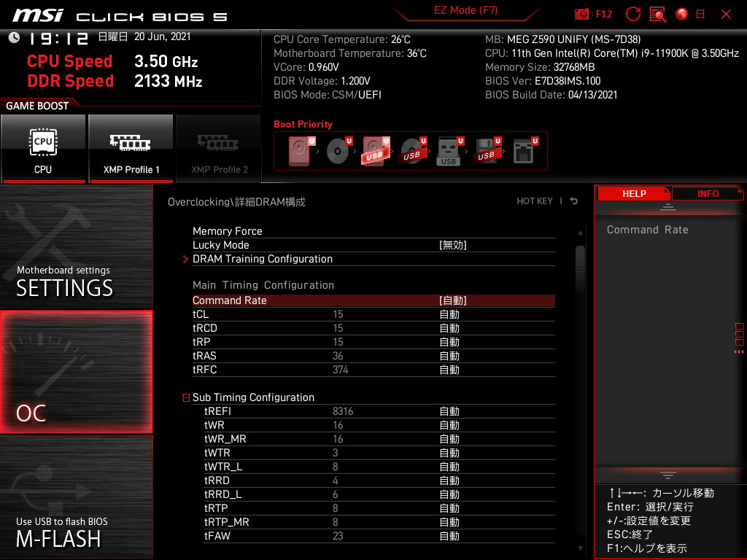Select the tCL timing row
The width and height of the screenshot is (747, 560).
point(373,314)
